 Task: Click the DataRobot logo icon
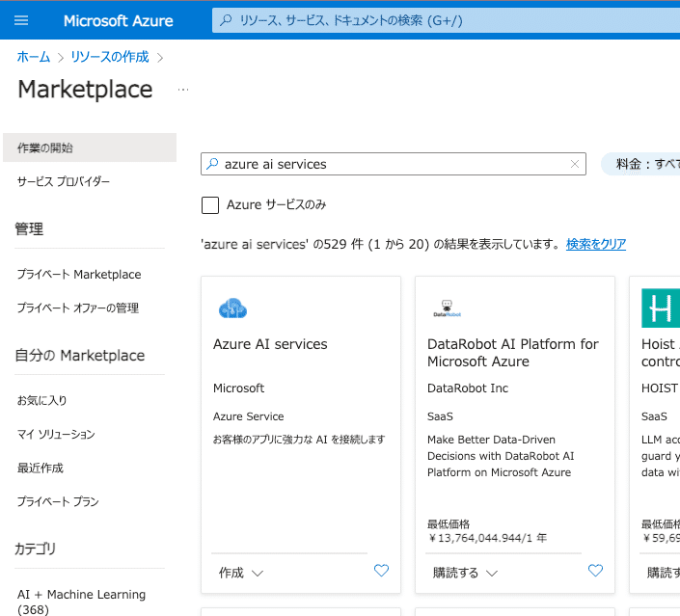pyautogui.click(x=447, y=308)
